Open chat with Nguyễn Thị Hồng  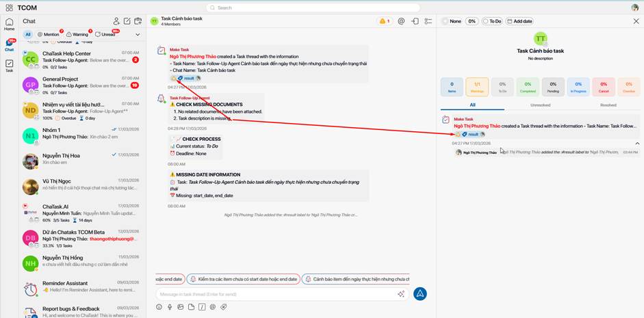(x=83, y=263)
